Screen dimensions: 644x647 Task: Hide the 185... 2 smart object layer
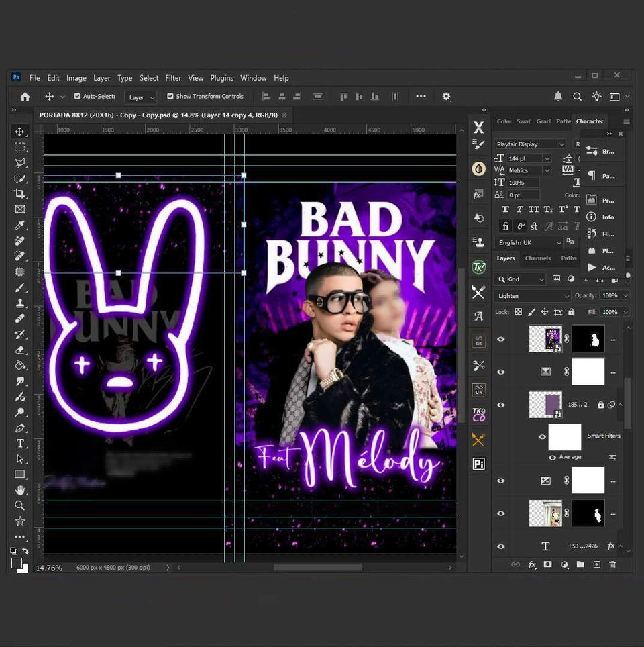[501, 405]
